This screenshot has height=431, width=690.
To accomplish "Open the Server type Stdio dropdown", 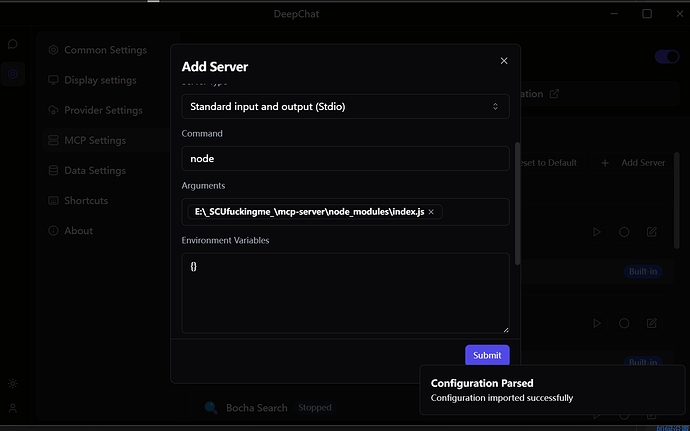I will click(x=345, y=107).
